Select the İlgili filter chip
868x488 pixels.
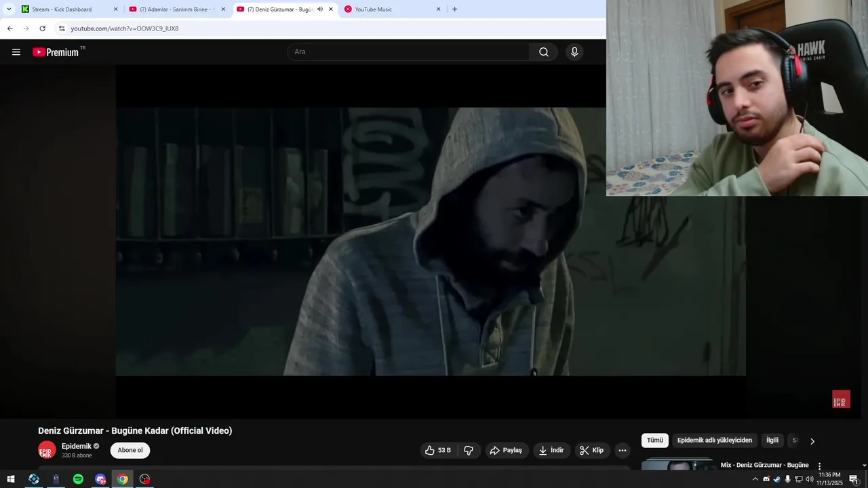772,441
